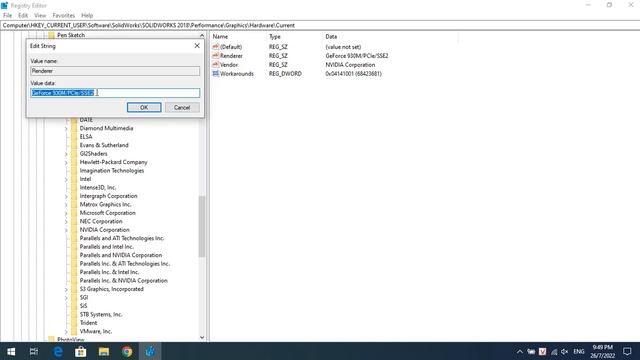Launch Google Chrome from taskbar

click(127, 351)
